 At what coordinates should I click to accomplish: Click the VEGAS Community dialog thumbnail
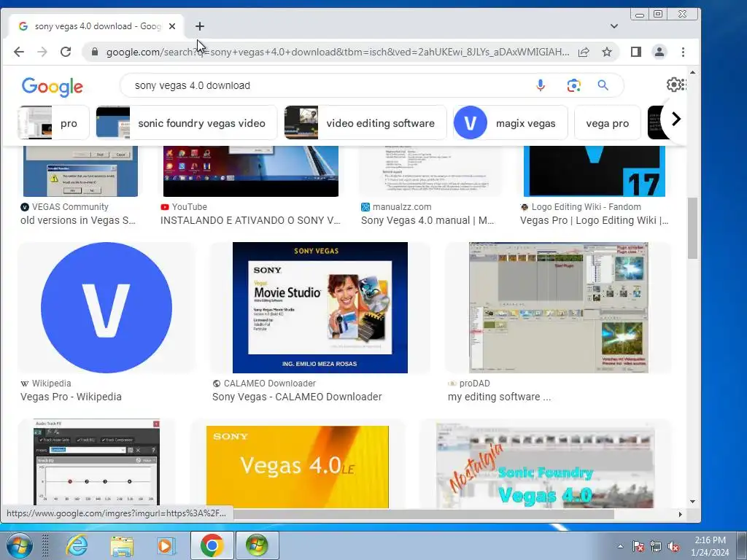point(80,171)
